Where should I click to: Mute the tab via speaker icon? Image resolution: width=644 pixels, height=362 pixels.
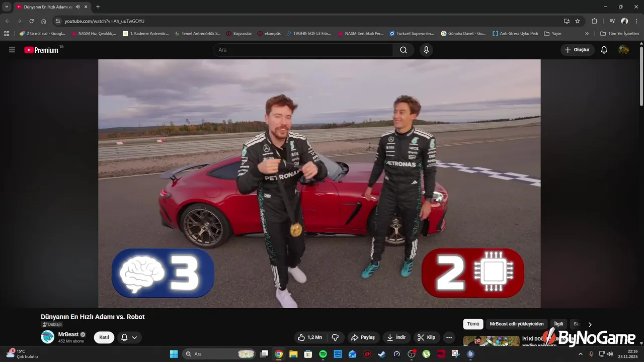pos(78,7)
